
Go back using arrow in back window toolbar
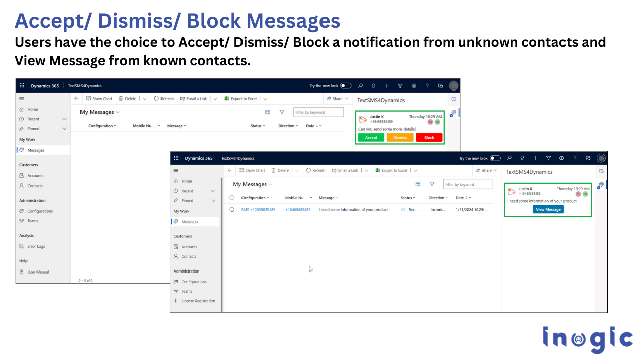point(76,99)
